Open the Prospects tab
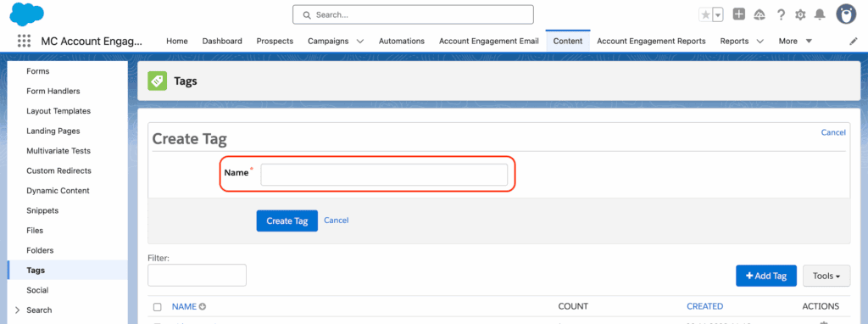 point(275,41)
